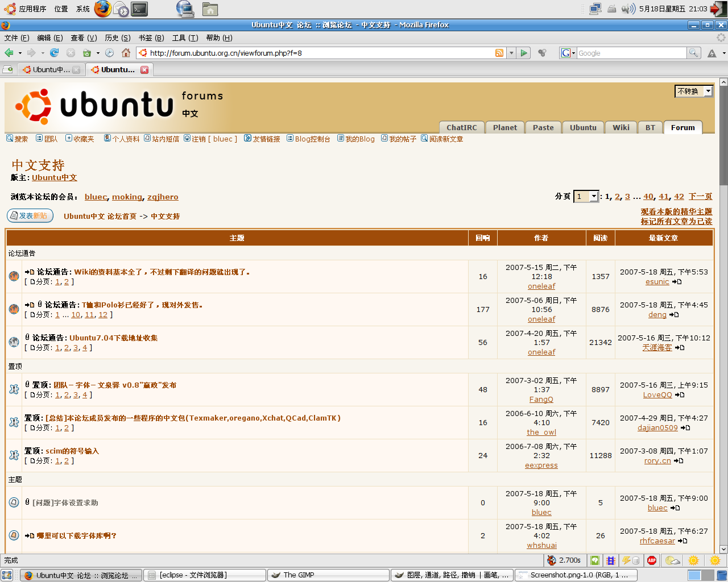Screen dimensions: 728x582
Task: Open the 文件 (F) menu
Action: pyautogui.click(x=16, y=38)
